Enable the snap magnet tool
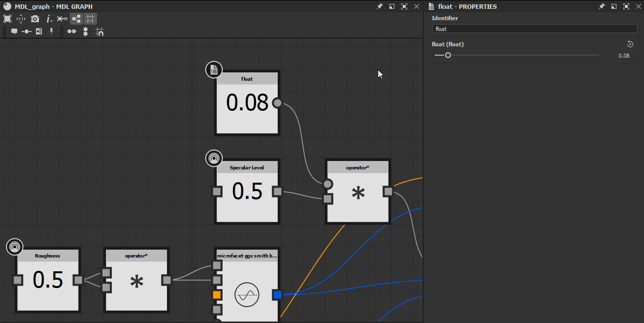644x323 pixels. pyautogui.click(x=99, y=32)
